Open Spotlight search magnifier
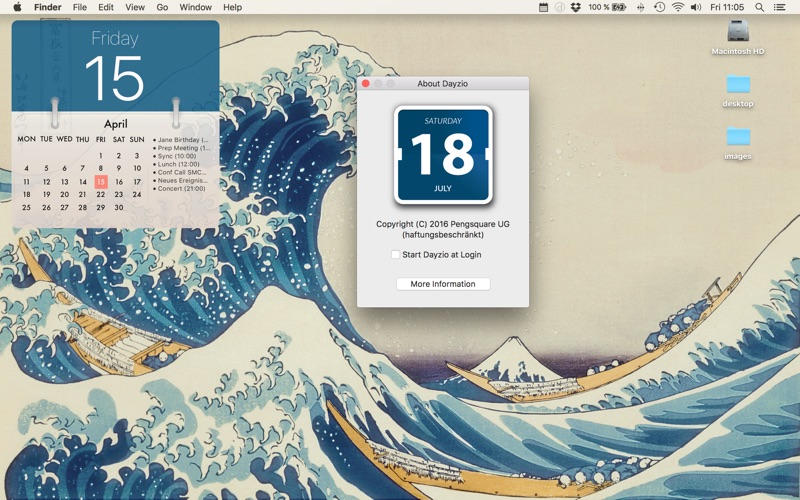The height and width of the screenshot is (500, 800). coord(759,7)
